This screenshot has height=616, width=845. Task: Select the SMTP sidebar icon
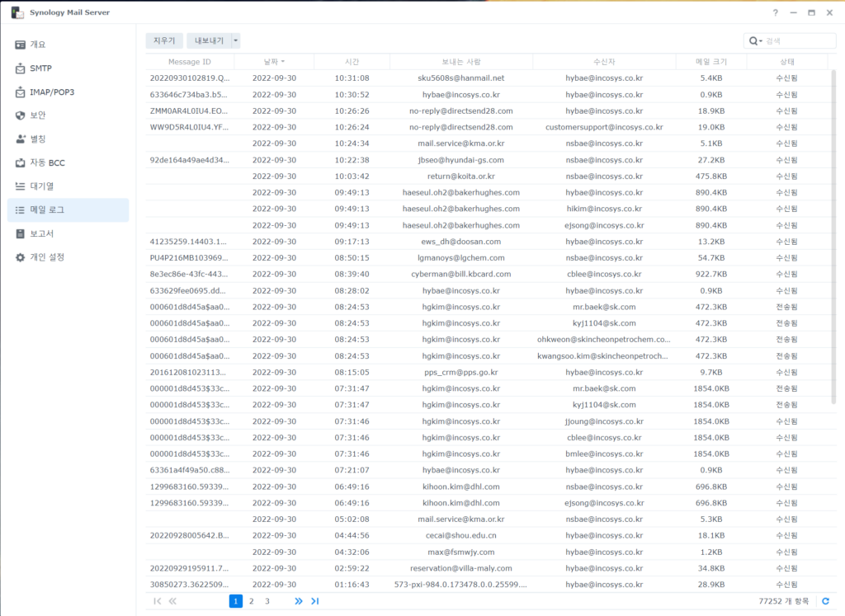[21, 68]
